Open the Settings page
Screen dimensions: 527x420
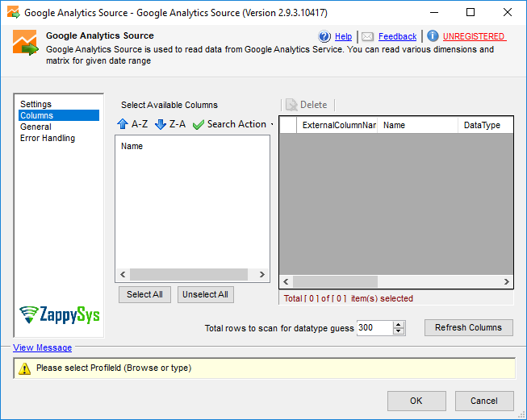[x=36, y=104]
